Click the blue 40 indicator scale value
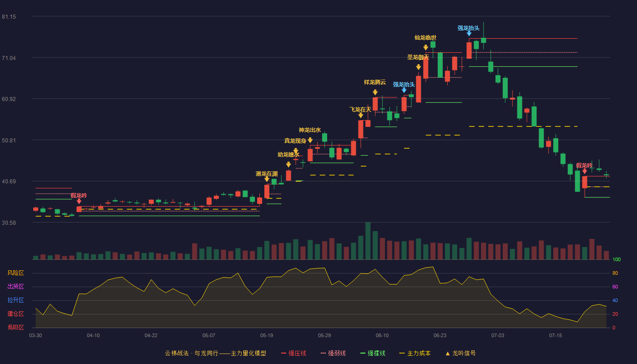This screenshot has width=637, height=364. 615,301
